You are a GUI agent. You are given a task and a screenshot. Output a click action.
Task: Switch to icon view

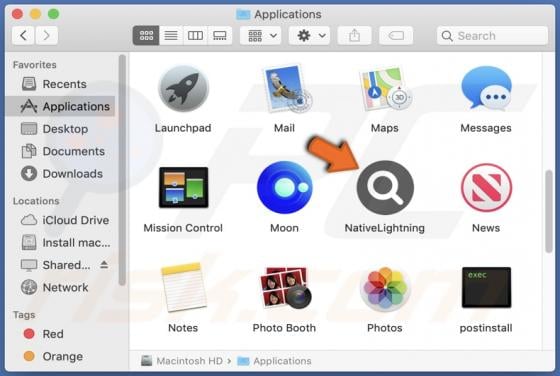coord(146,35)
